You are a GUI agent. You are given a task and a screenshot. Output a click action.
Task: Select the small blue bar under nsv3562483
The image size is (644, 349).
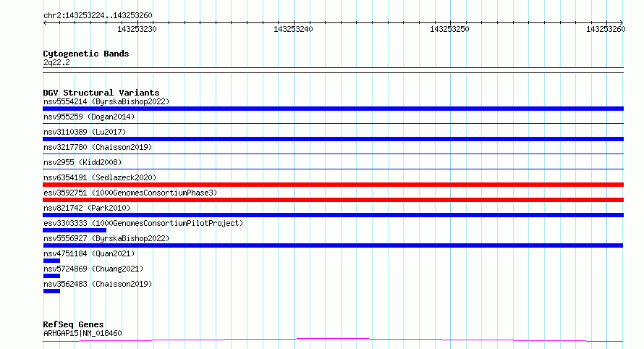coord(51,291)
